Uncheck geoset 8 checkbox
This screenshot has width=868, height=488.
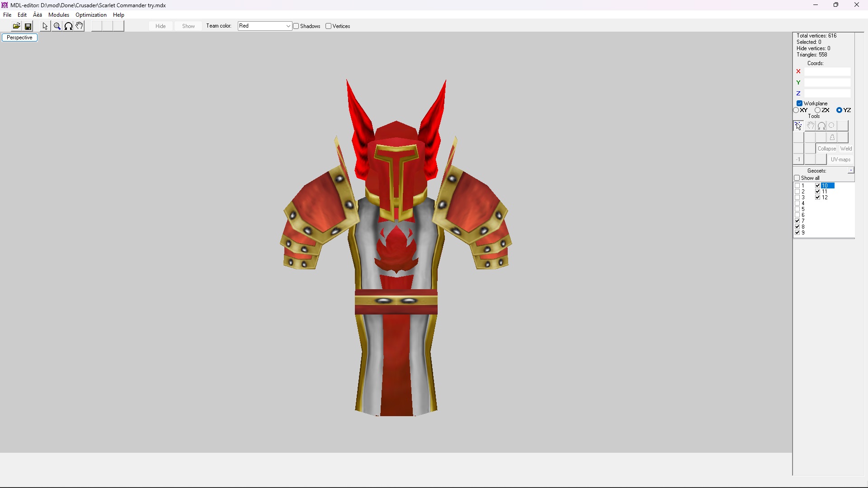[797, 227]
